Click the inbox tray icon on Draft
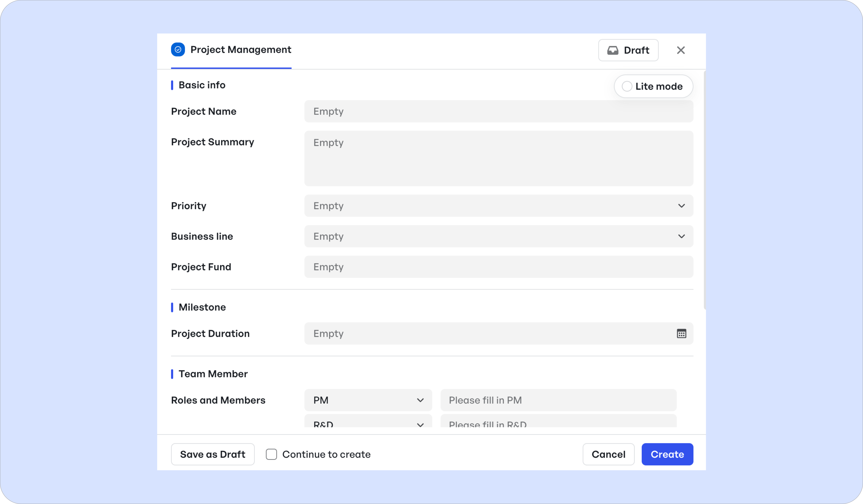The height and width of the screenshot is (504, 863). pyautogui.click(x=613, y=50)
